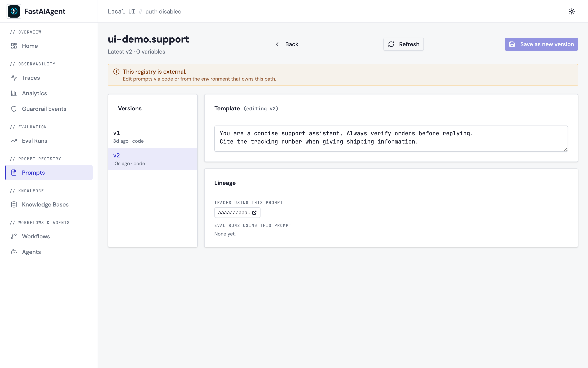The image size is (588, 368).
Task: Click the Template textarea resize handle
Action: [566, 149]
